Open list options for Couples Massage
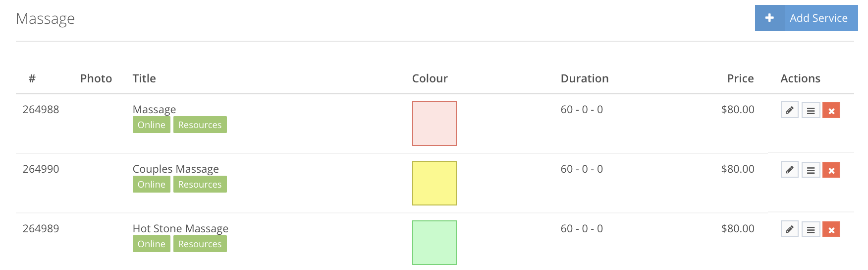 click(811, 170)
